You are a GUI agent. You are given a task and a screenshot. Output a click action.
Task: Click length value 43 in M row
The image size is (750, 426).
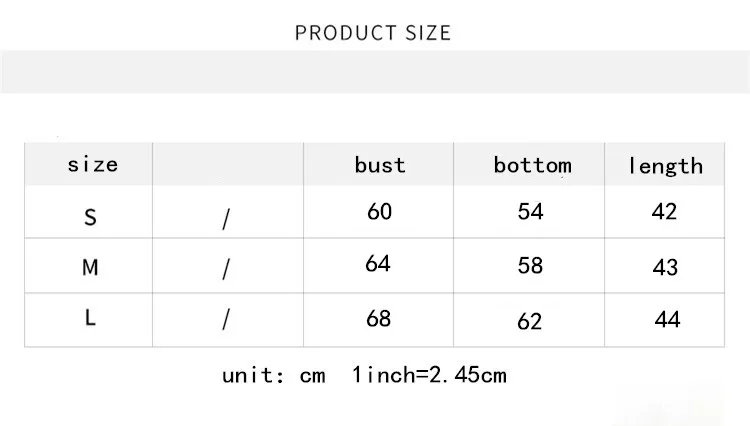coord(665,267)
